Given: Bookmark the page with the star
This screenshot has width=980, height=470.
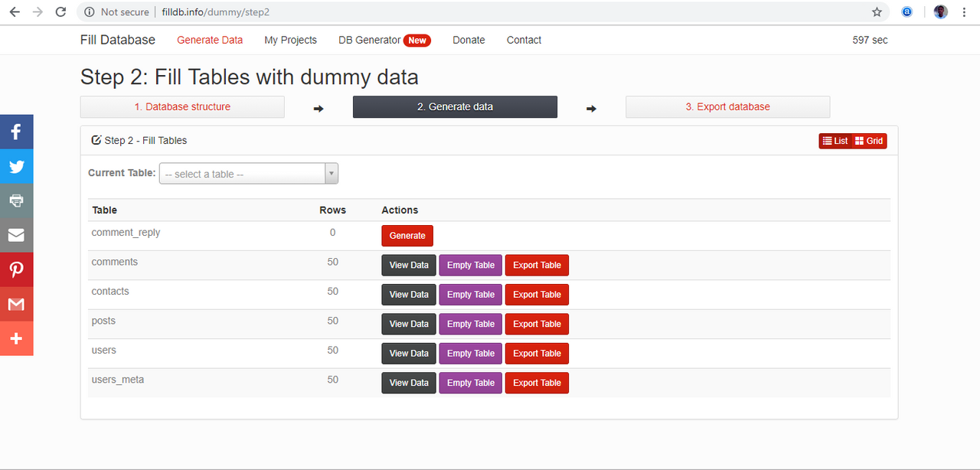Looking at the screenshot, I should [x=877, y=11].
